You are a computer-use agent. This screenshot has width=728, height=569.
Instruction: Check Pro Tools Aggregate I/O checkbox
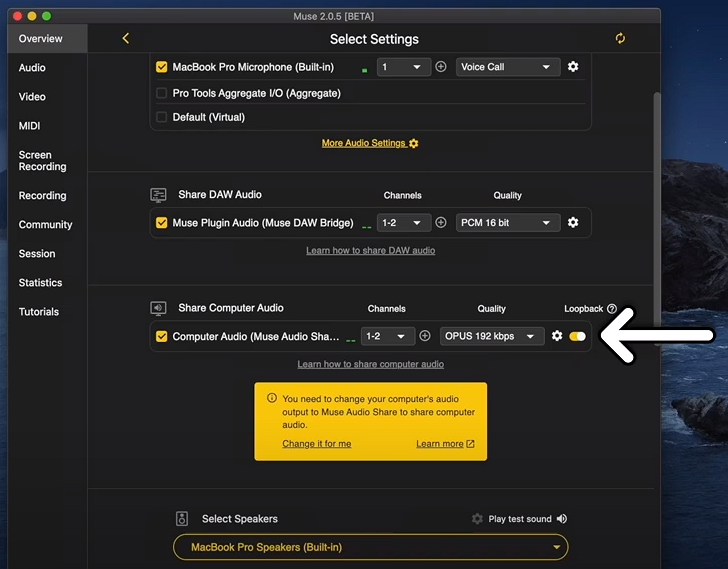[162, 93]
